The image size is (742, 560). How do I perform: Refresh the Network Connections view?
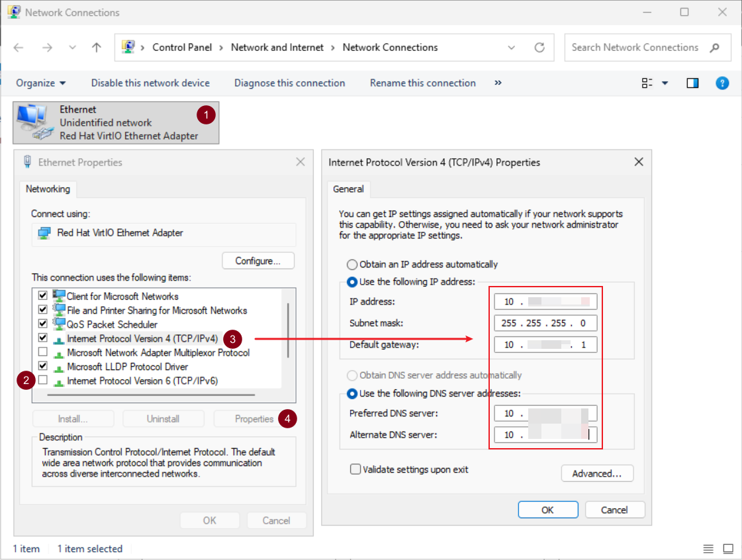[539, 48]
